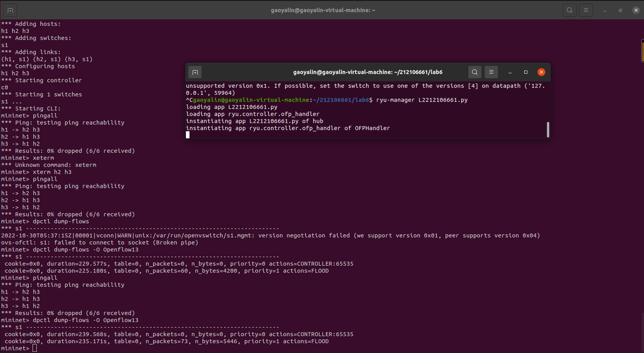Click the empty mininet> prompt at the bottom
The image size is (644, 353).
pyautogui.click(x=19, y=348)
